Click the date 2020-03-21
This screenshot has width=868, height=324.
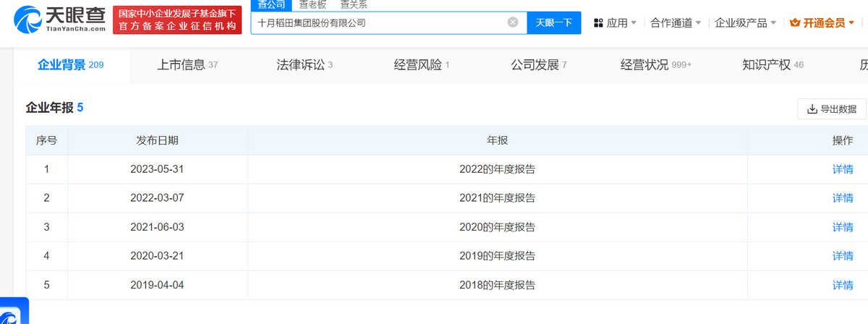tap(158, 256)
